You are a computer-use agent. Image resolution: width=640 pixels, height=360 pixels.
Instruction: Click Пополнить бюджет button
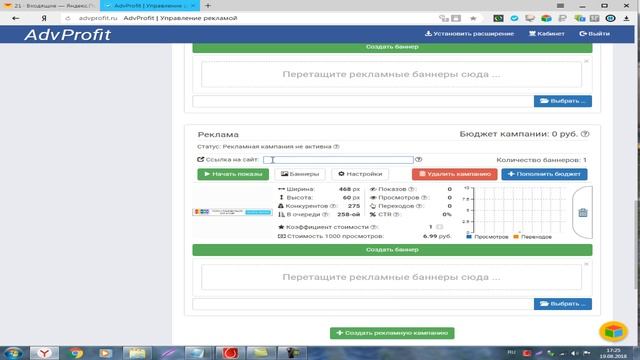pyautogui.click(x=544, y=174)
